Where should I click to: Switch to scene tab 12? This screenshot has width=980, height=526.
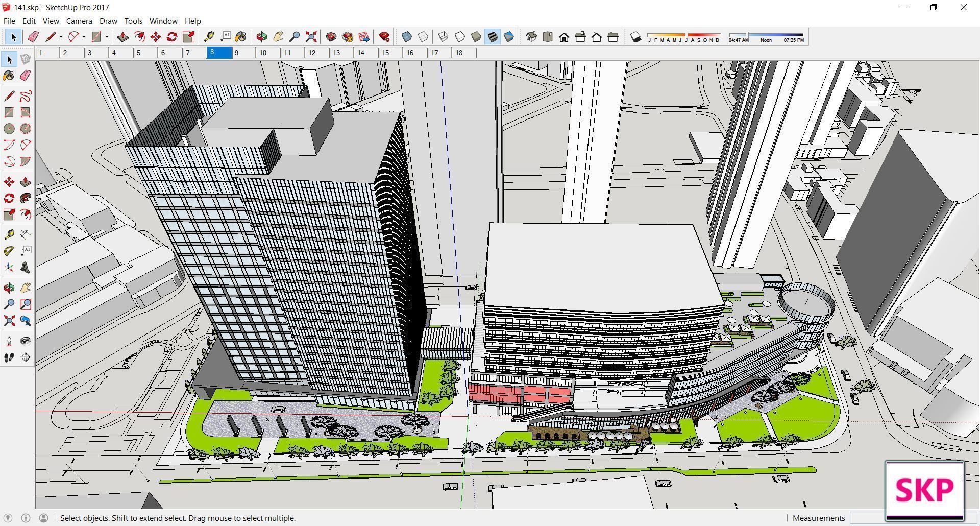(x=317, y=53)
